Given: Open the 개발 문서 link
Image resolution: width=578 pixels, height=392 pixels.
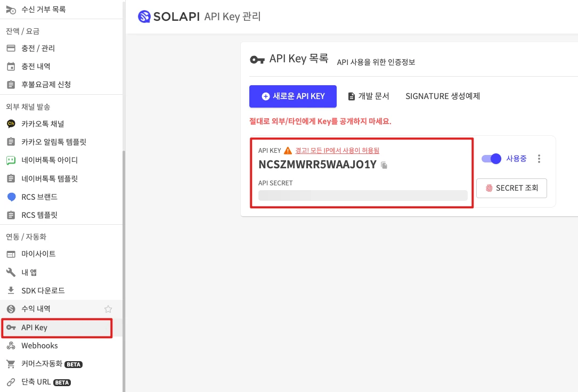Looking at the screenshot, I should [368, 96].
